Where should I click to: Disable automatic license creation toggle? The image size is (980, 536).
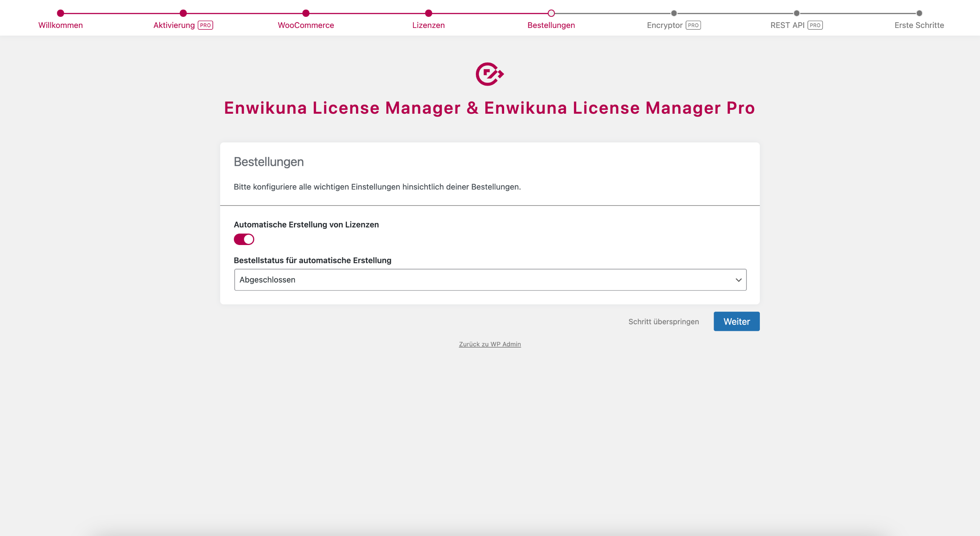point(244,239)
